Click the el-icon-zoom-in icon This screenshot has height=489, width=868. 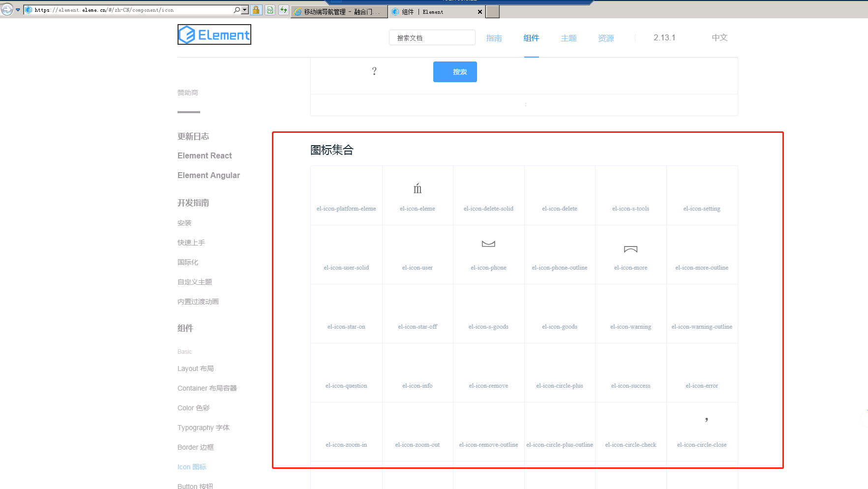[x=346, y=431]
